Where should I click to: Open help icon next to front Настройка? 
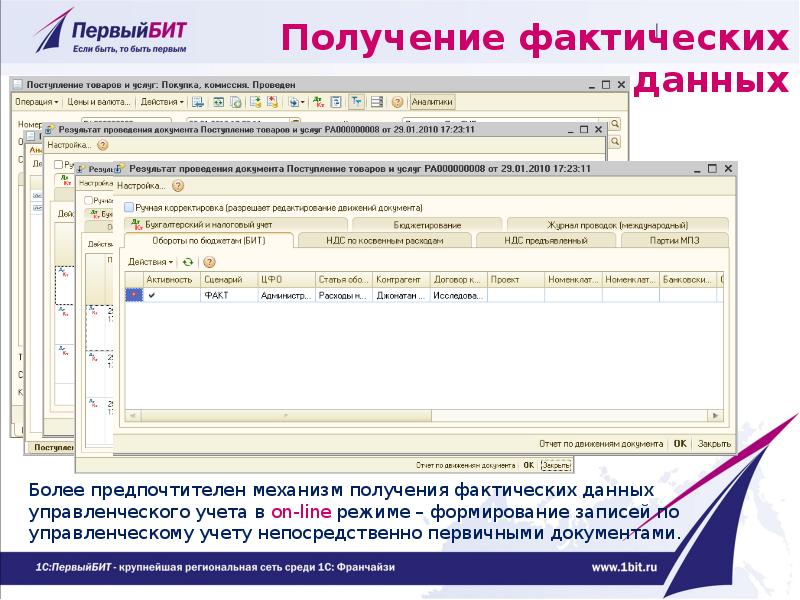pos(178,185)
